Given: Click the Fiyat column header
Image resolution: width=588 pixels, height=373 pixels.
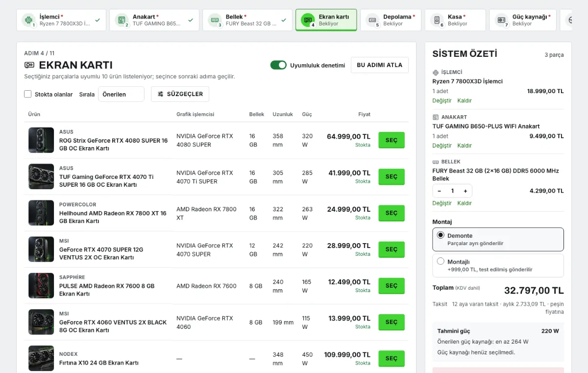Looking at the screenshot, I should pos(364,114).
